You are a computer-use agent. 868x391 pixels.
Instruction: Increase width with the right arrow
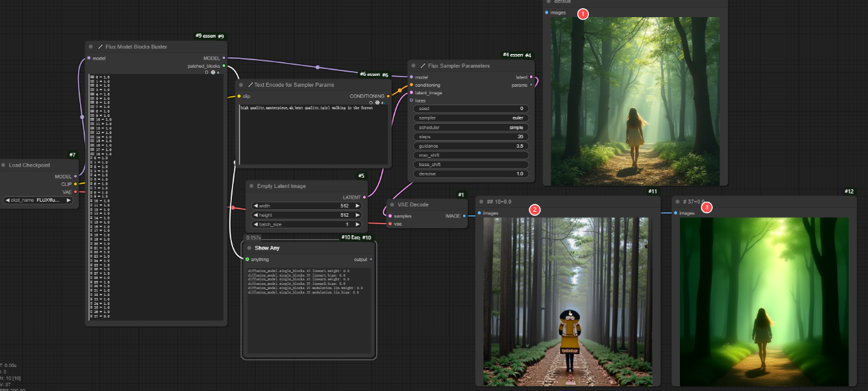[357, 205]
